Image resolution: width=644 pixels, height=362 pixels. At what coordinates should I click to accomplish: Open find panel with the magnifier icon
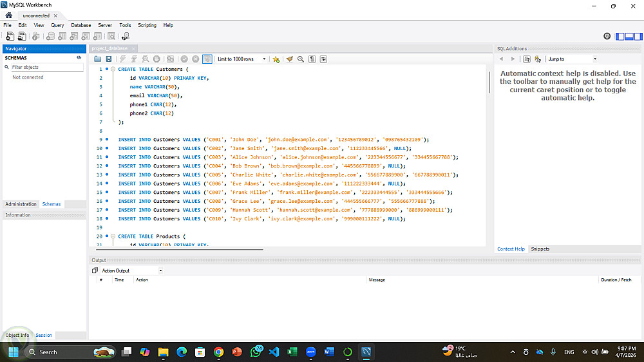coord(300,59)
